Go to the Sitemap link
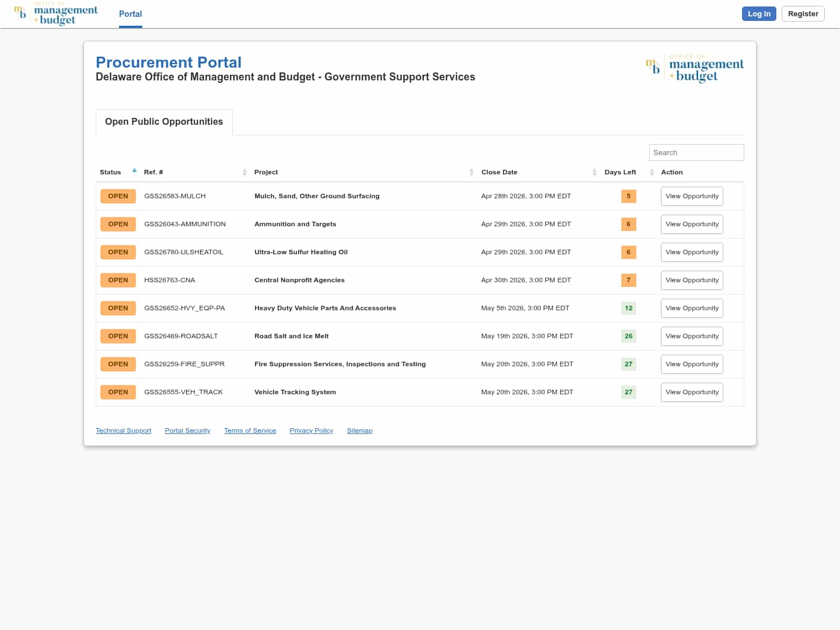This screenshot has width=840, height=630. point(359,430)
